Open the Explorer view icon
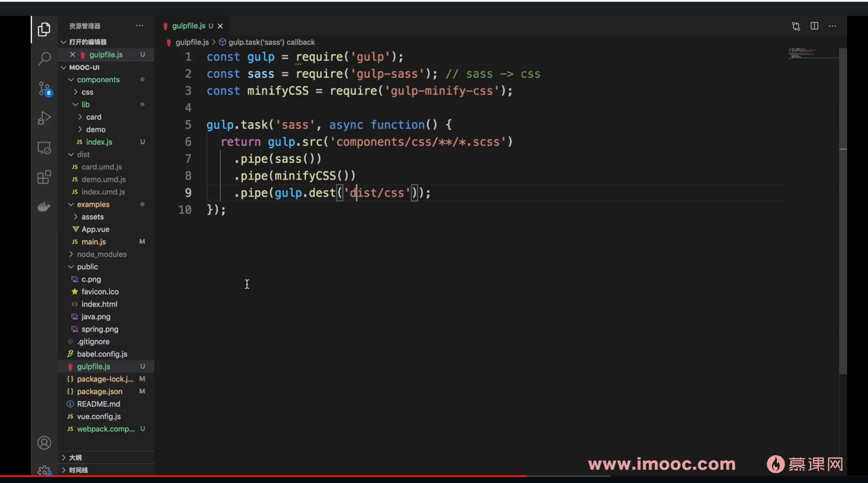The height and width of the screenshot is (483, 868). (x=44, y=29)
